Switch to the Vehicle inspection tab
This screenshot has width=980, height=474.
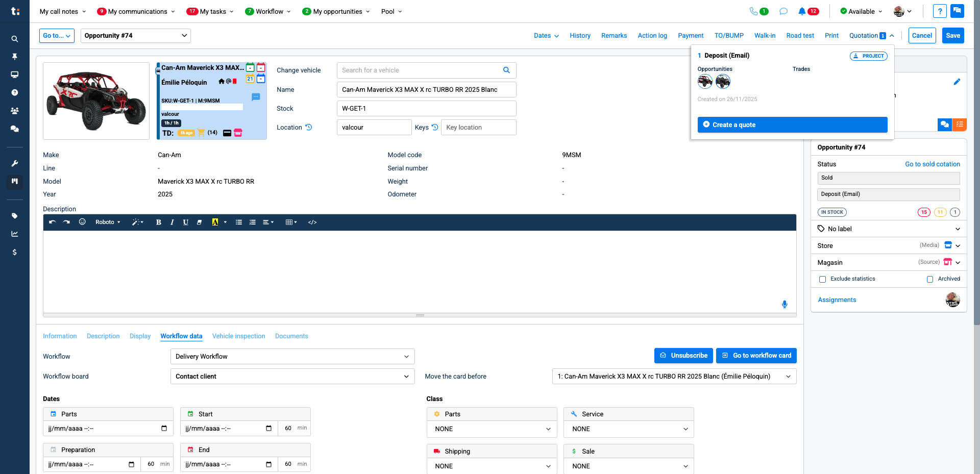tap(238, 336)
